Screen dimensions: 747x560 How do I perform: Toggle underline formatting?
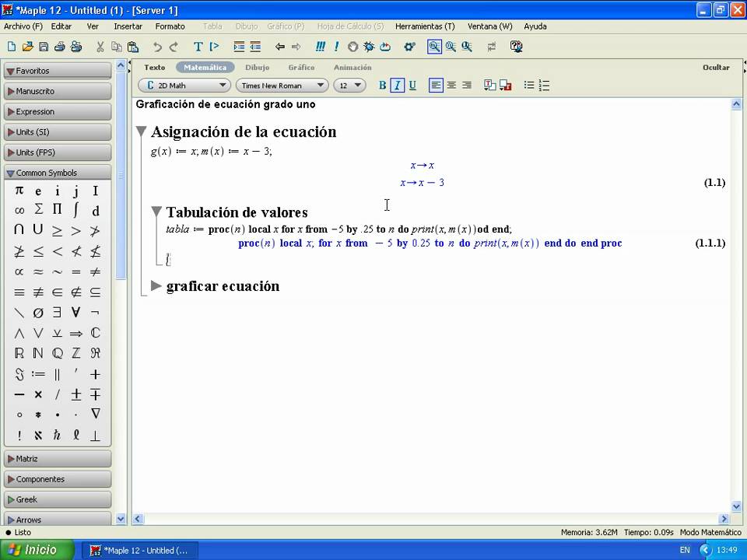coord(412,86)
